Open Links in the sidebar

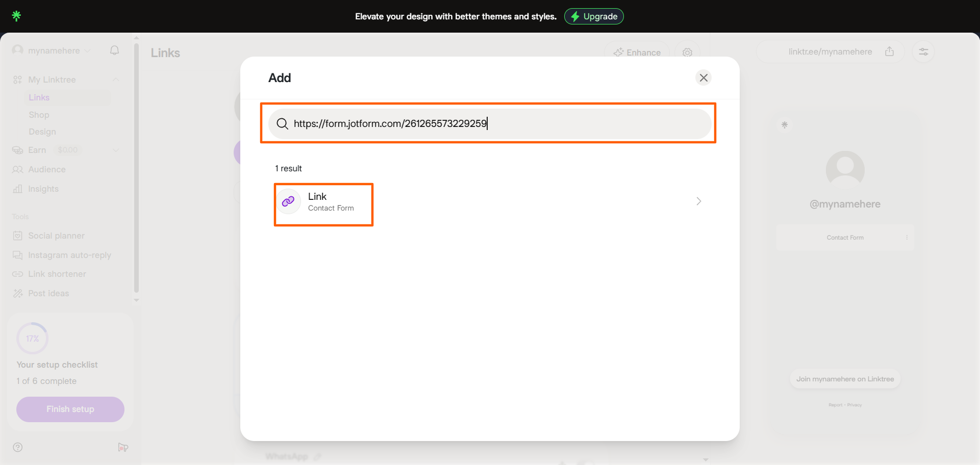click(39, 97)
